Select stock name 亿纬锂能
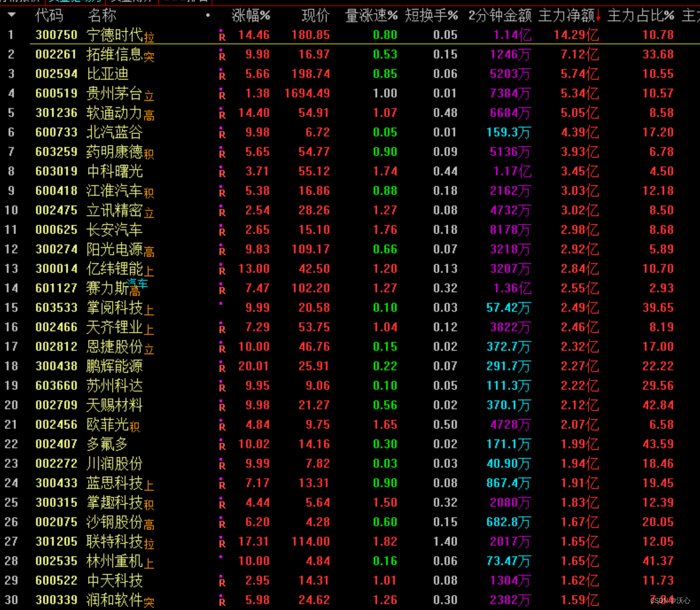 pos(115,269)
